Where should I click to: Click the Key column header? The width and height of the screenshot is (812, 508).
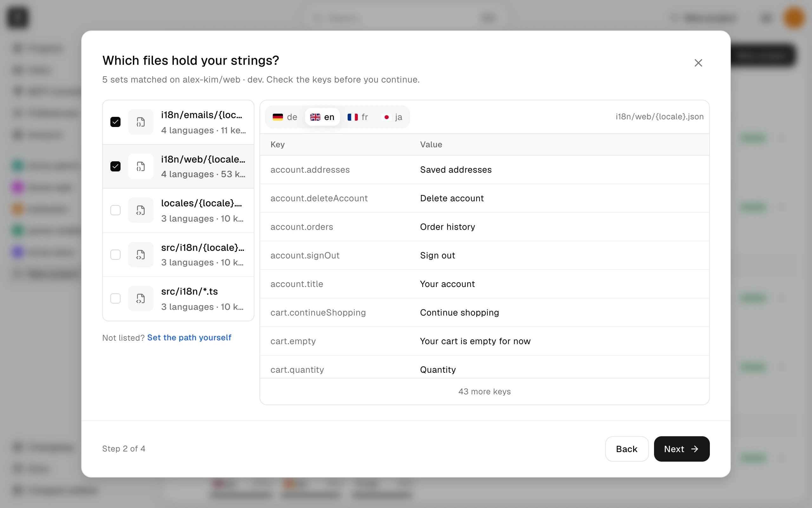[278, 144]
